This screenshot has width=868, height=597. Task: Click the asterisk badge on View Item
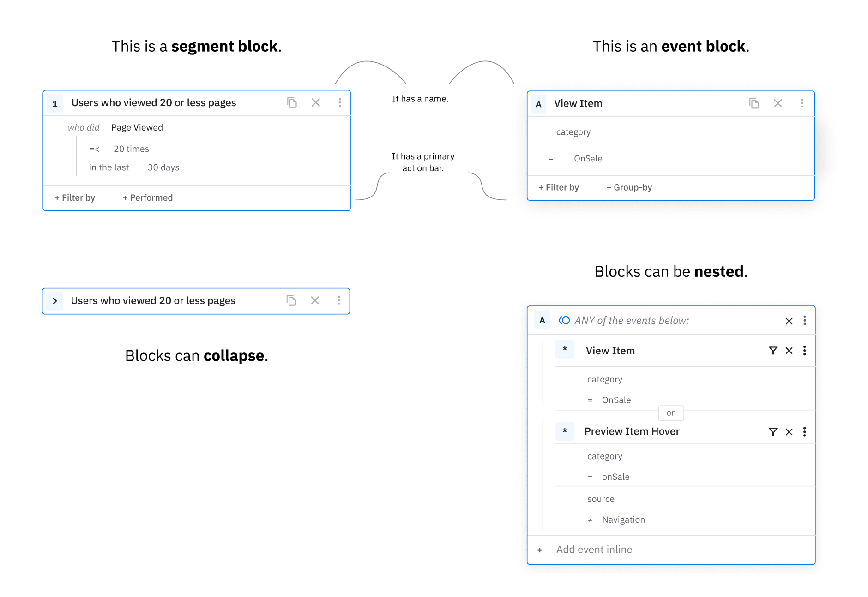(565, 350)
